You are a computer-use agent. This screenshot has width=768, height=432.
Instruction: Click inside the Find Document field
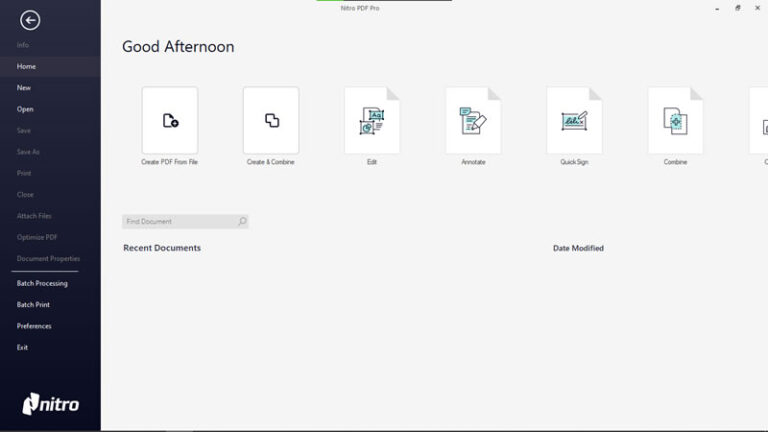click(x=178, y=222)
